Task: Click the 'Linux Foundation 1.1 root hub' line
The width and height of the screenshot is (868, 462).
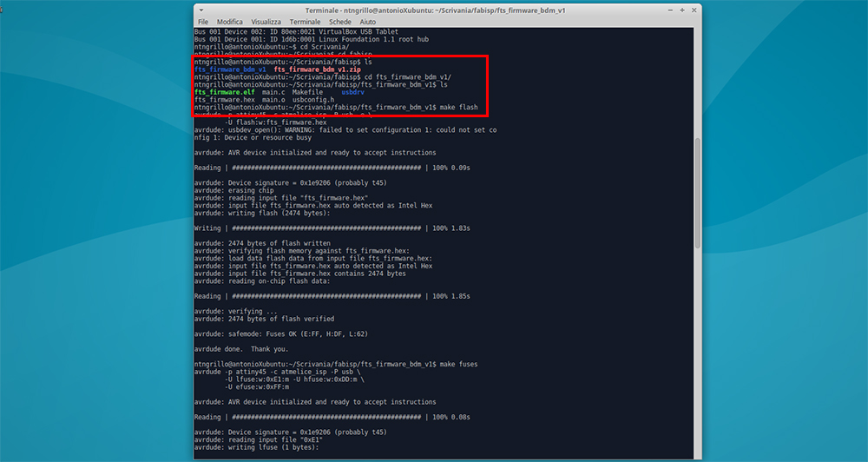Action: 311,39
